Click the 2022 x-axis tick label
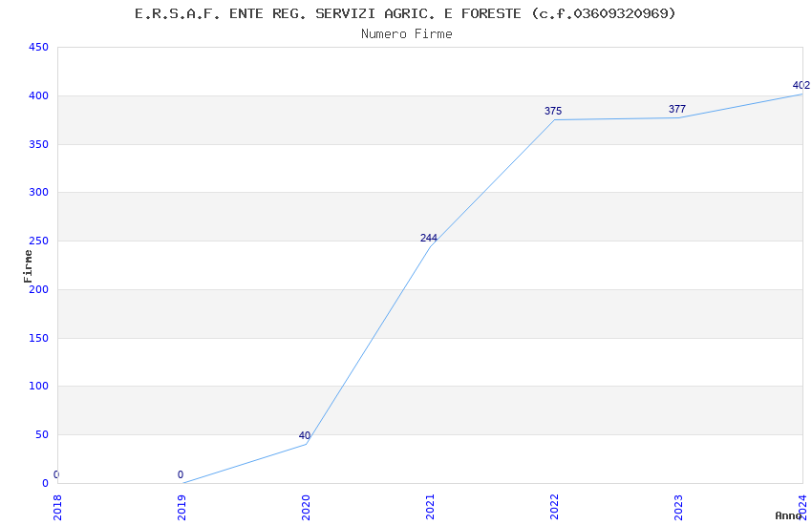The width and height of the screenshot is (812, 525). 555,508
